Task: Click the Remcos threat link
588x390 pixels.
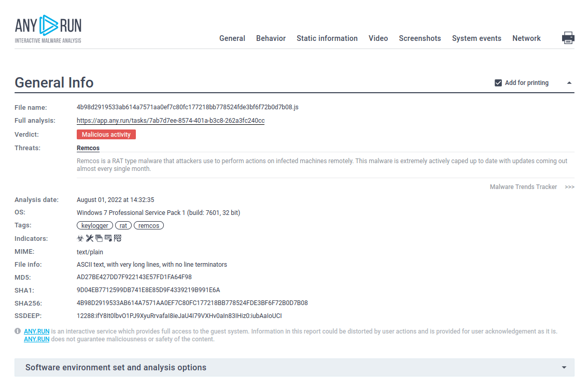Action: tap(88, 148)
